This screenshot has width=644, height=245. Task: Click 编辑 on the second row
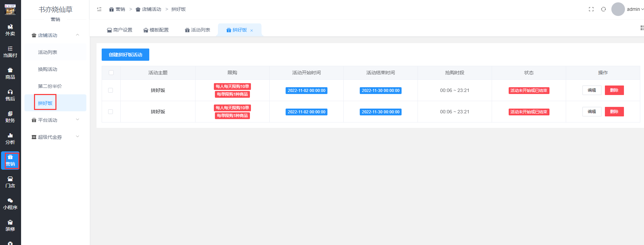(592, 112)
